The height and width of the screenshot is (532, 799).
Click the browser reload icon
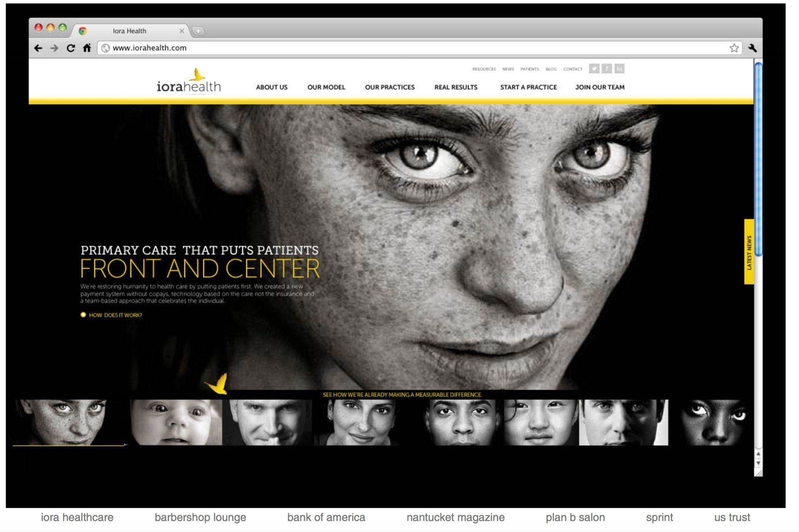(71, 48)
